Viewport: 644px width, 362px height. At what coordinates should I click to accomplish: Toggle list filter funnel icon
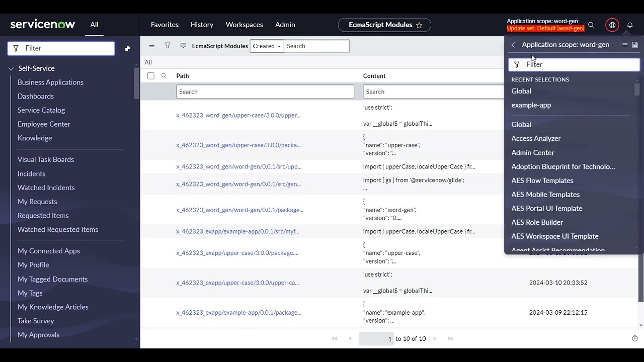168,46
